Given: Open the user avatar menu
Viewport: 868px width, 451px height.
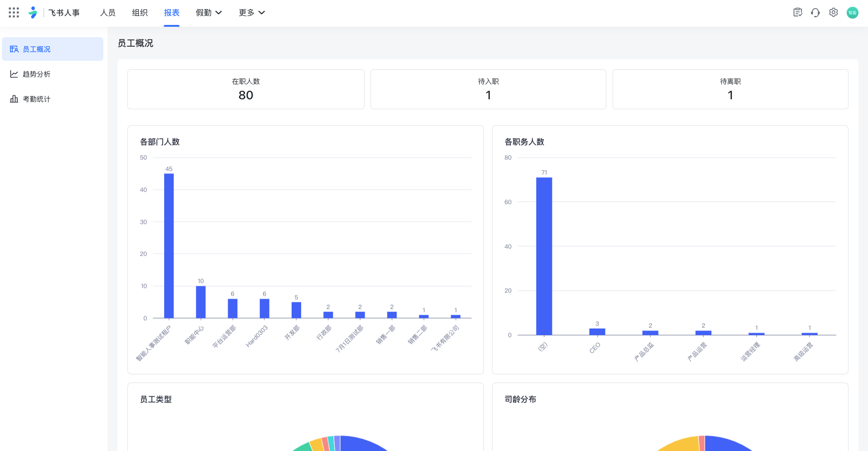Looking at the screenshot, I should pyautogui.click(x=853, y=13).
